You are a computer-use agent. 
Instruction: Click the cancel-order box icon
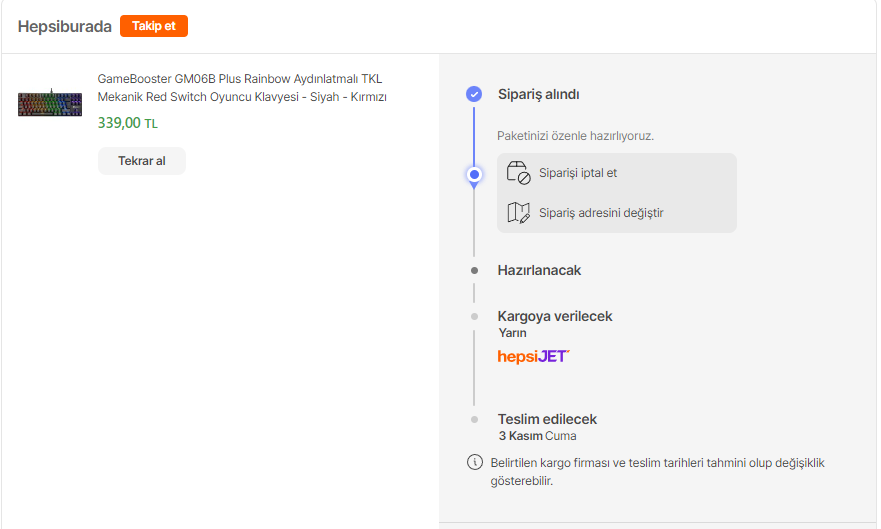pyautogui.click(x=518, y=172)
